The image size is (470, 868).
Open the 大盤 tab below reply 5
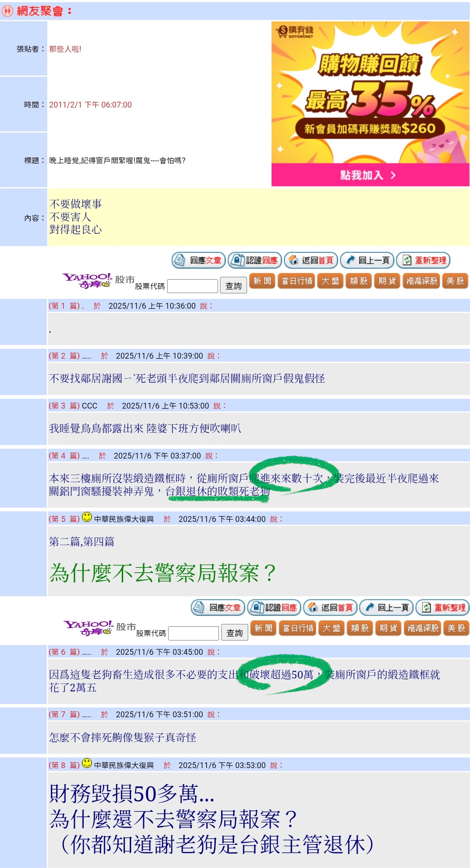(x=331, y=628)
